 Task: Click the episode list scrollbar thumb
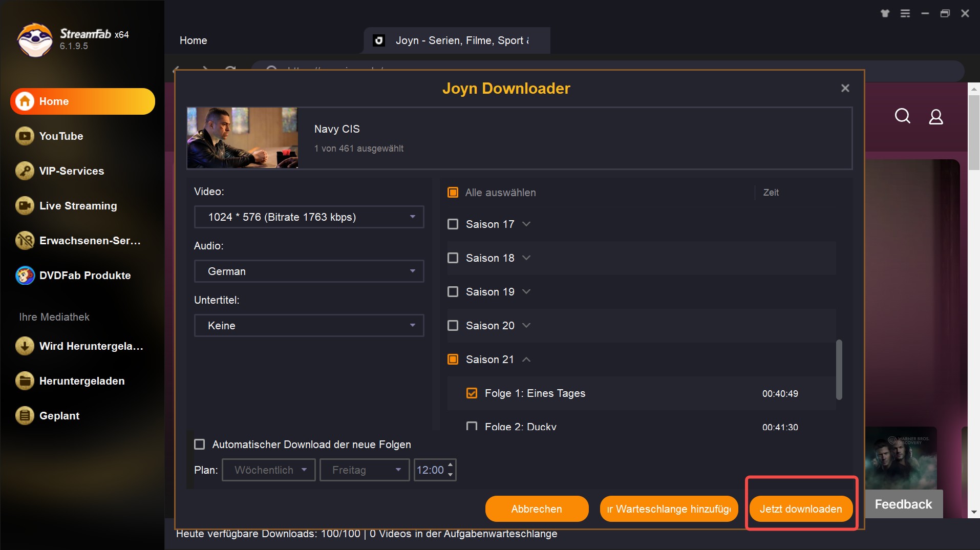(x=839, y=370)
